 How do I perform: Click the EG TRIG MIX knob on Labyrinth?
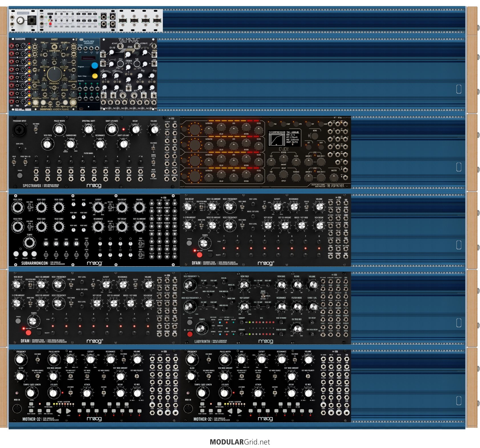(297, 329)
